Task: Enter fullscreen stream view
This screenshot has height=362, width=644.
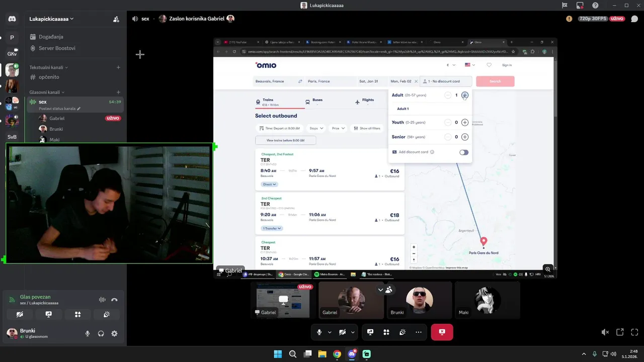Action: [634, 332]
